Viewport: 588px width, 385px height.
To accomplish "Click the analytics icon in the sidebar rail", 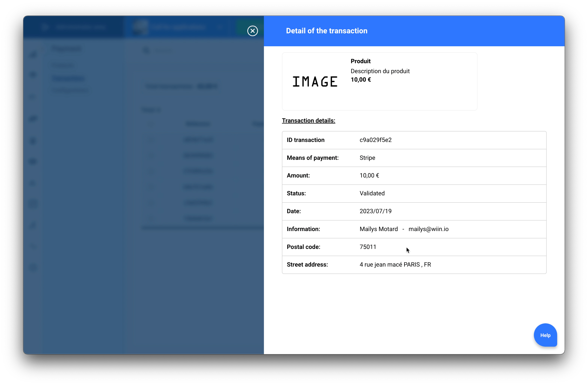I will (33, 74).
